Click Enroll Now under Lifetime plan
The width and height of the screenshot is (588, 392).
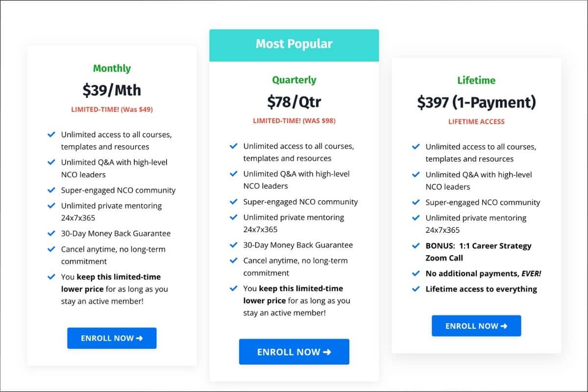[x=476, y=326]
